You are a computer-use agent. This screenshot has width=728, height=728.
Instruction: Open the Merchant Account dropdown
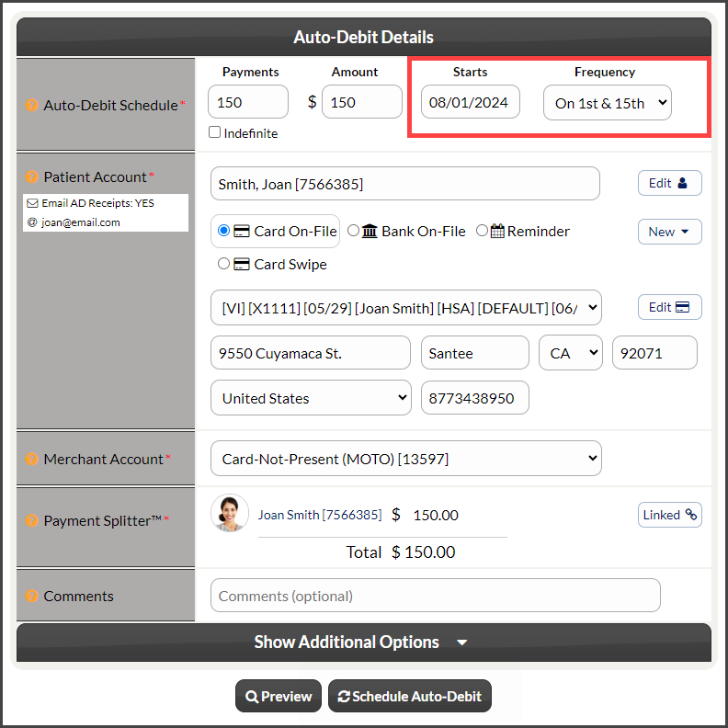click(405, 459)
